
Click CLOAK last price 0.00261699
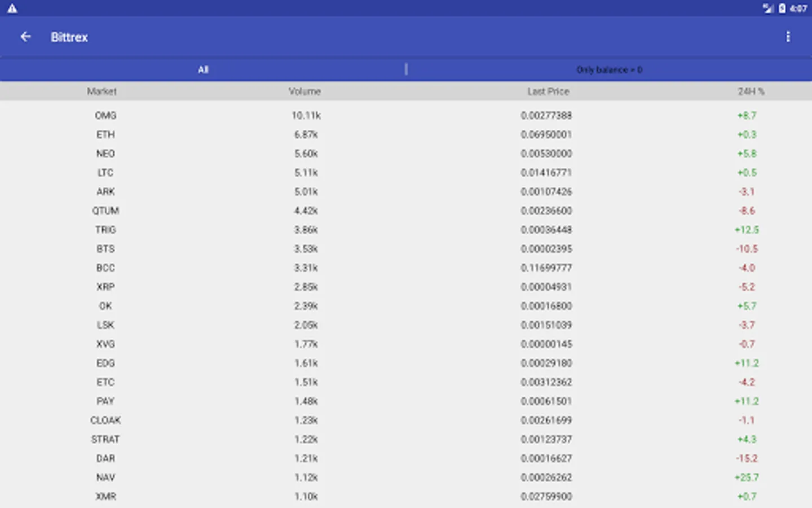pyautogui.click(x=546, y=420)
